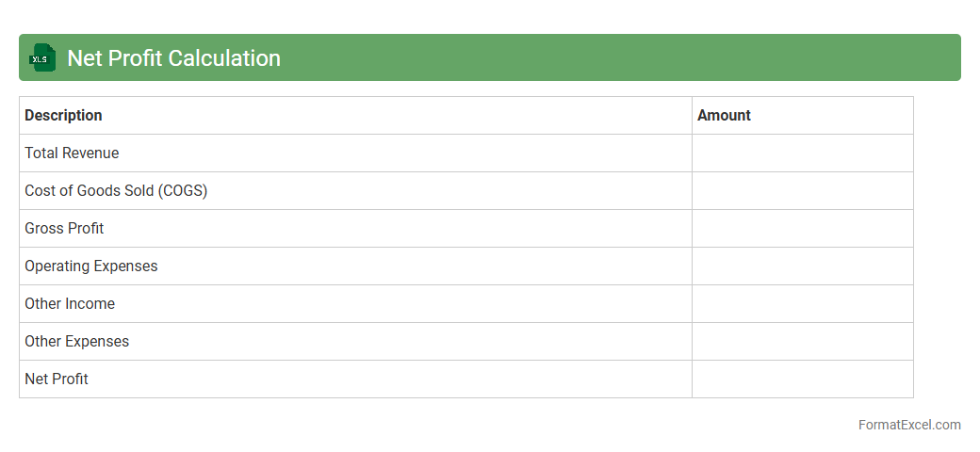Click the Net Profit amount cell

pos(802,379)
